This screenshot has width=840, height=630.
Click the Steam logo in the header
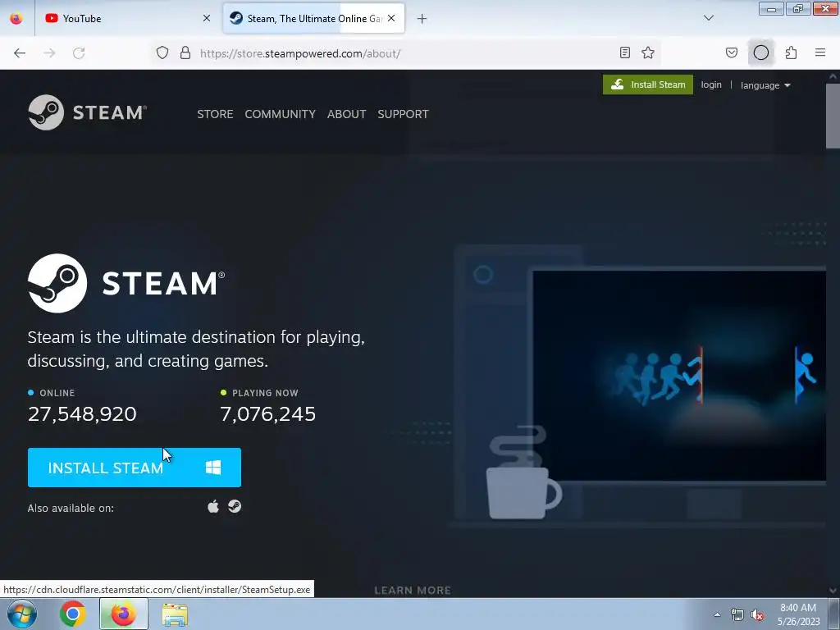87,112
